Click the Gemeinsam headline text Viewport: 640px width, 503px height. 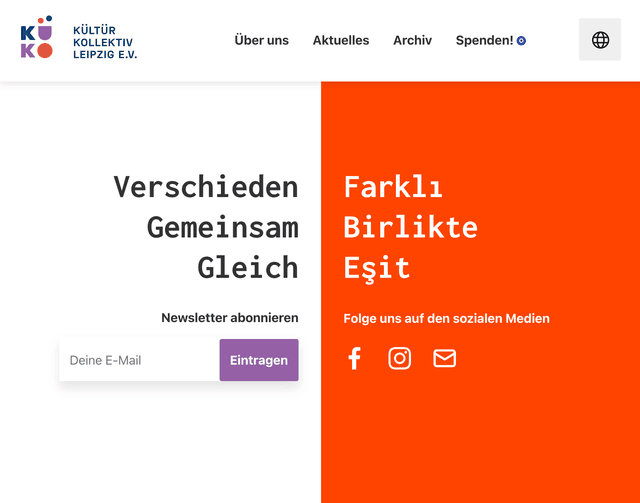tap(222, 227)
